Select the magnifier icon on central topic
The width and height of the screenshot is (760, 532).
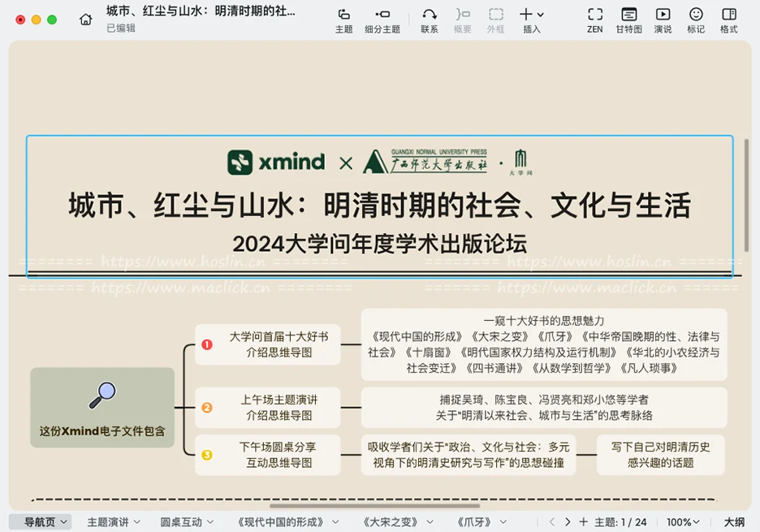pyautogui.click(x=102, y=396)
